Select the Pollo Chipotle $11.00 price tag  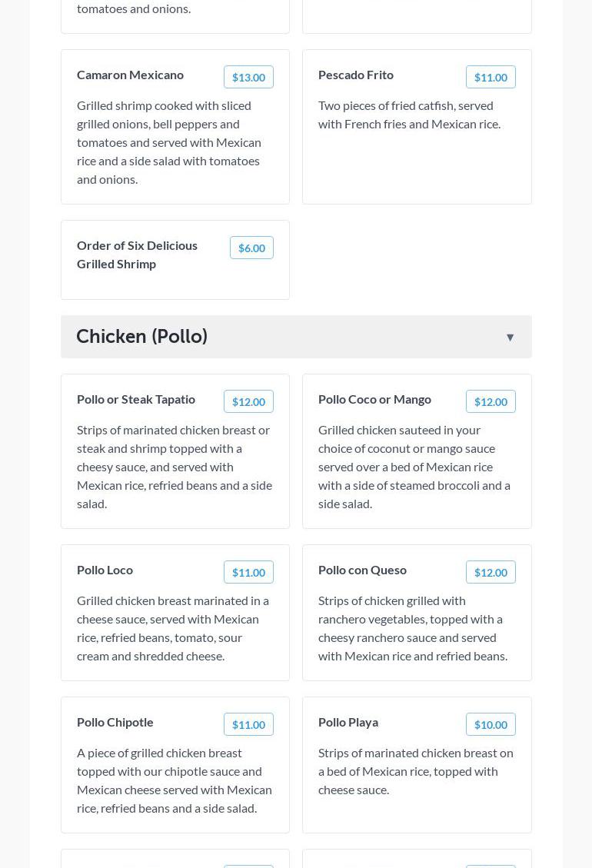(248, 724)
